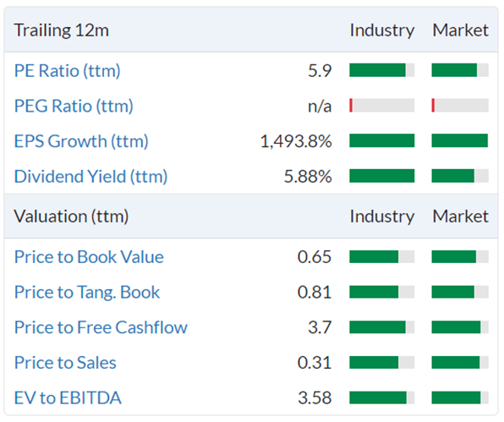The image size is (504, 422).
Task: Click the EV to EBITDA Market bar
Action: coord(460,397)
